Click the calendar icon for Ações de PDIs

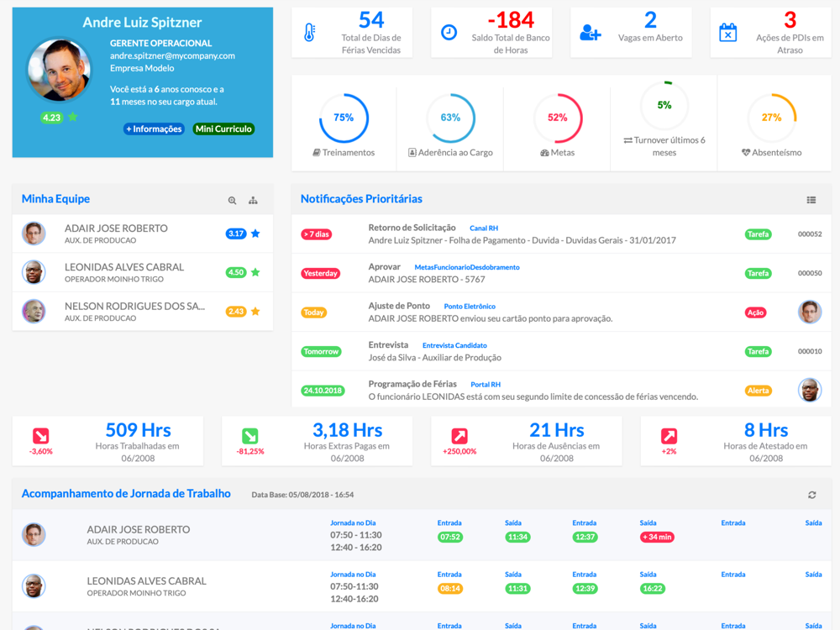[728, 33]
